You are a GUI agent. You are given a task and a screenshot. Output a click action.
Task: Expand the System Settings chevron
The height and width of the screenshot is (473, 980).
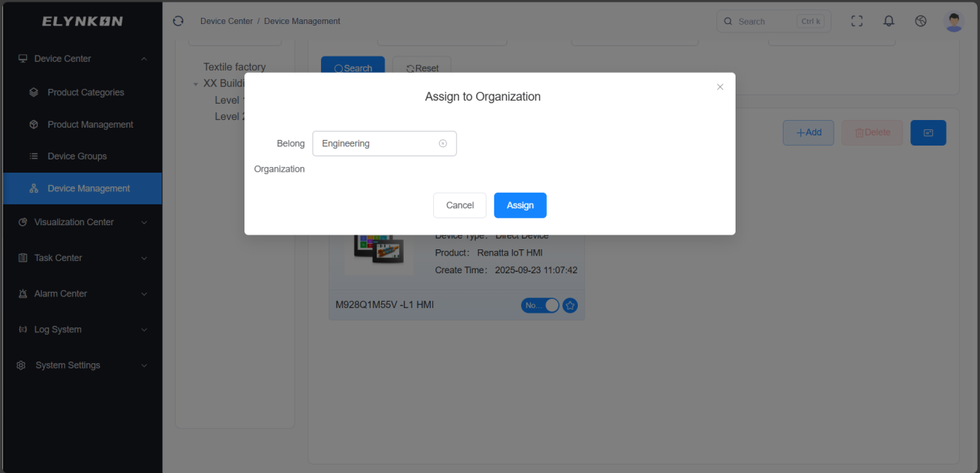(144, 365)
